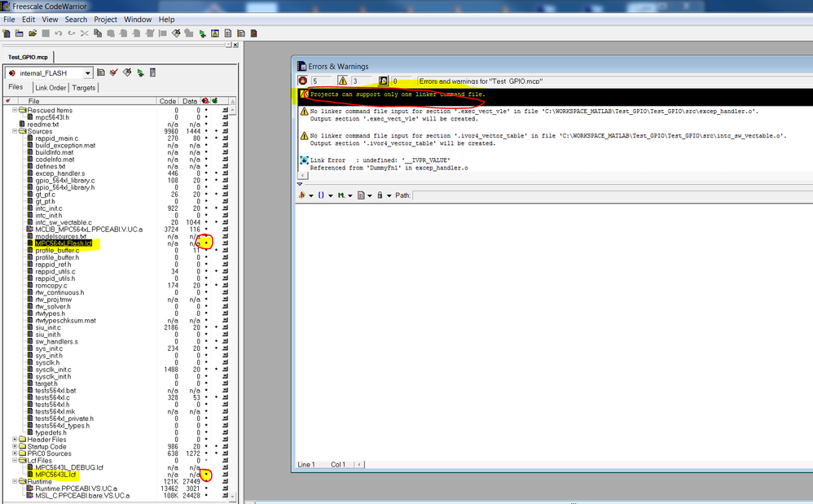This screenshot has height=504, width=813.
Task: Open the Window menu
Action: tap(138, 20)
